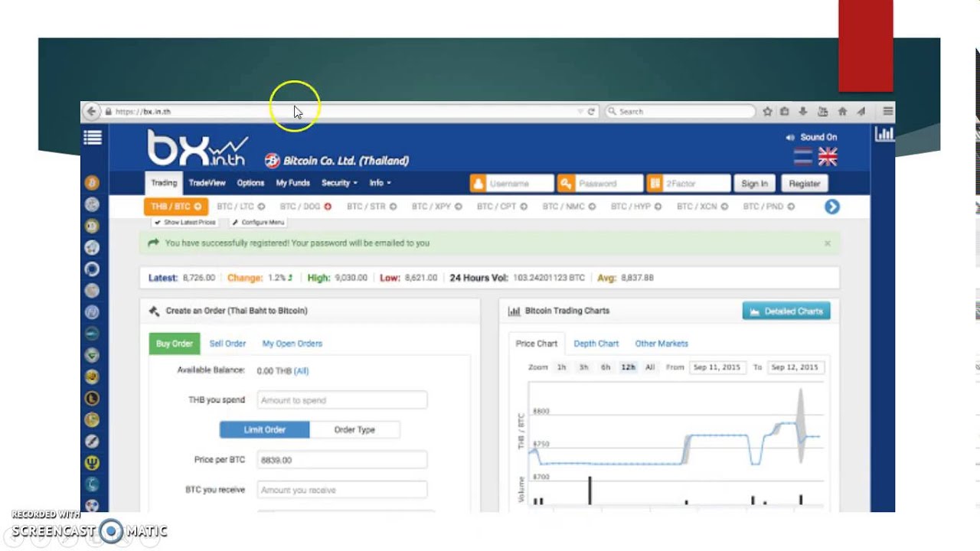Screen dimensions: 980x551
Task: Set chart zoom to All
Action: pos(650,367)
